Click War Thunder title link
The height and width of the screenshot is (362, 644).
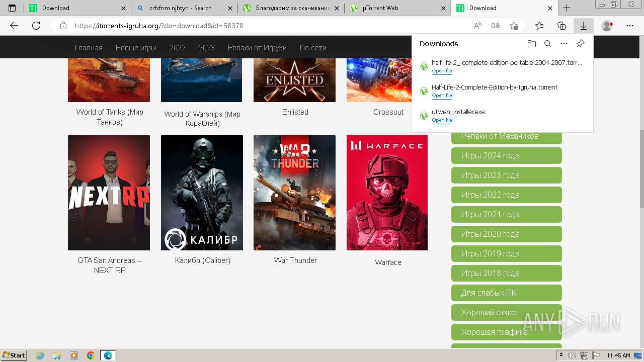(x=295, y=260)
